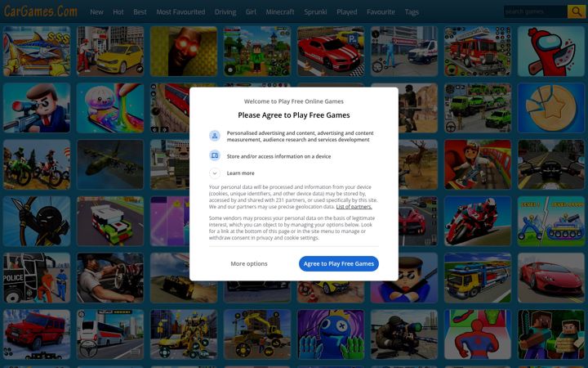Open the red impostor knife game

click(x=551, y=51)
